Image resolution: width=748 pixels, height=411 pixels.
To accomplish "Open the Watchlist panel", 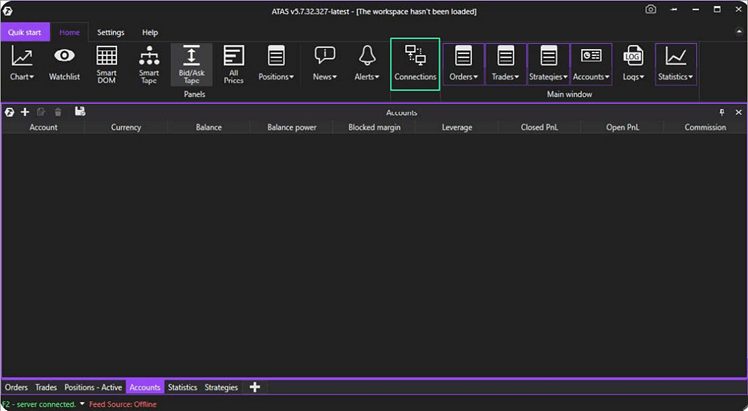I will click(x=64, y=64).
